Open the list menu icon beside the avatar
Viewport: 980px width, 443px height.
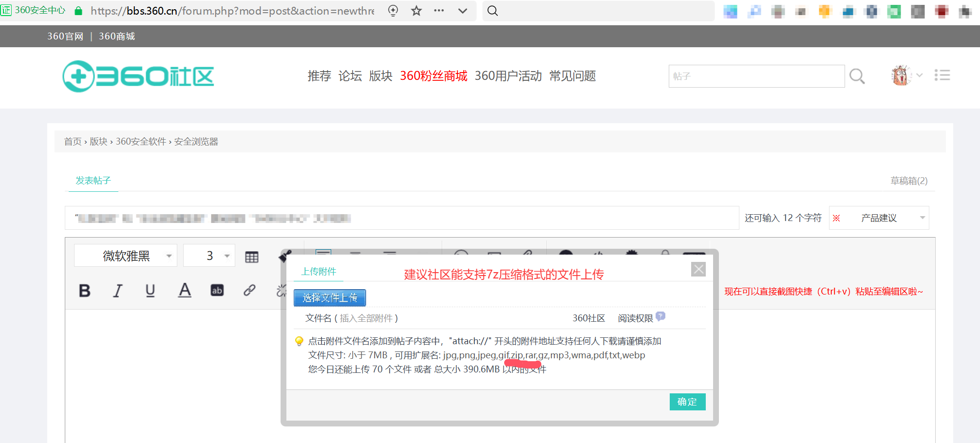pos(942,75)
